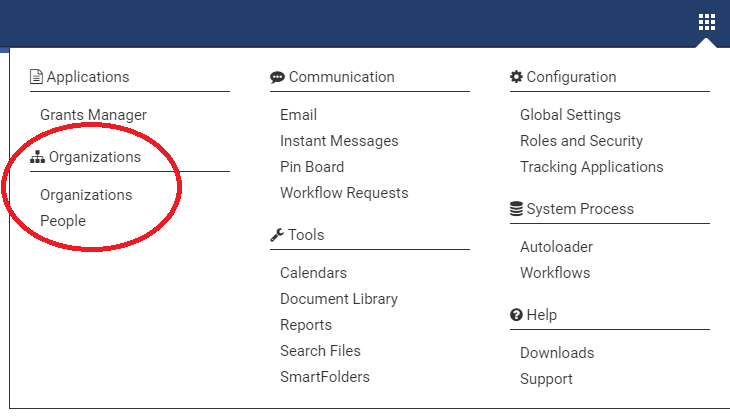Go to People
The width and height of the screenshot is (730, 417).
[63, 221]
